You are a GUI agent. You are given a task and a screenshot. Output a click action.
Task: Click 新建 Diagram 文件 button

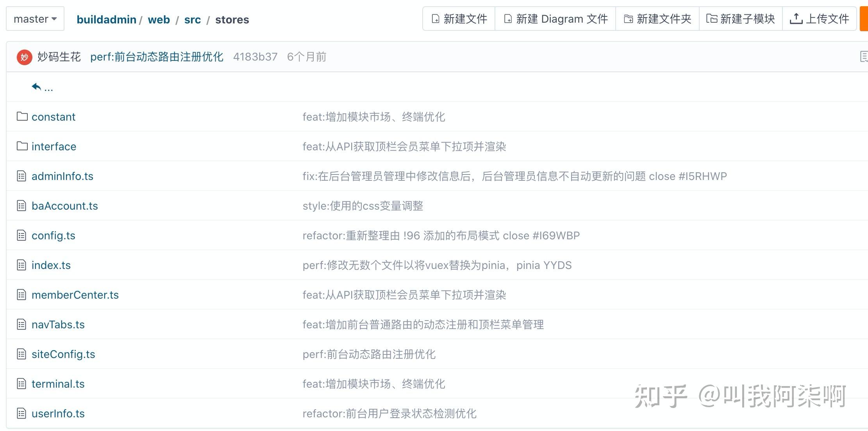(555, 19)
